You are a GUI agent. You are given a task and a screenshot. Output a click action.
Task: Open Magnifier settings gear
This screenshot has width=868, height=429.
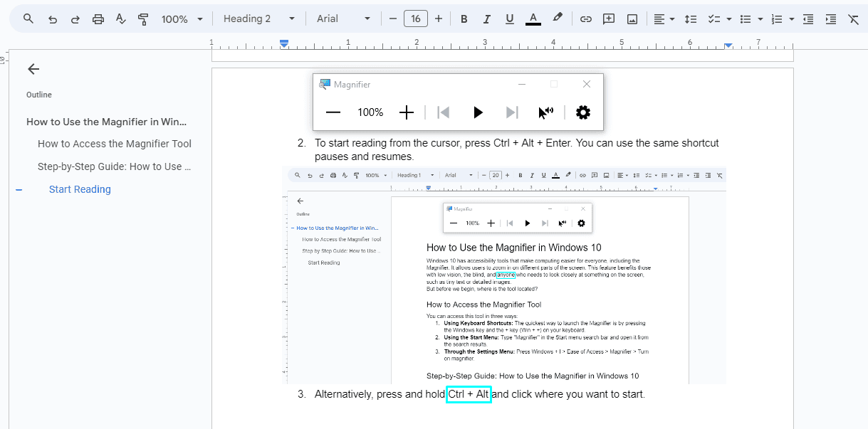point(583,112)
